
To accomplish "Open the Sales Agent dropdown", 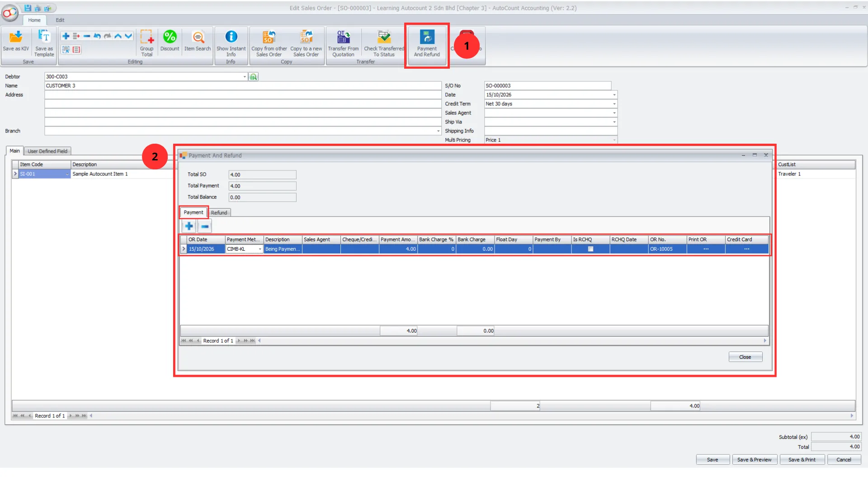I will pos(614,113).
